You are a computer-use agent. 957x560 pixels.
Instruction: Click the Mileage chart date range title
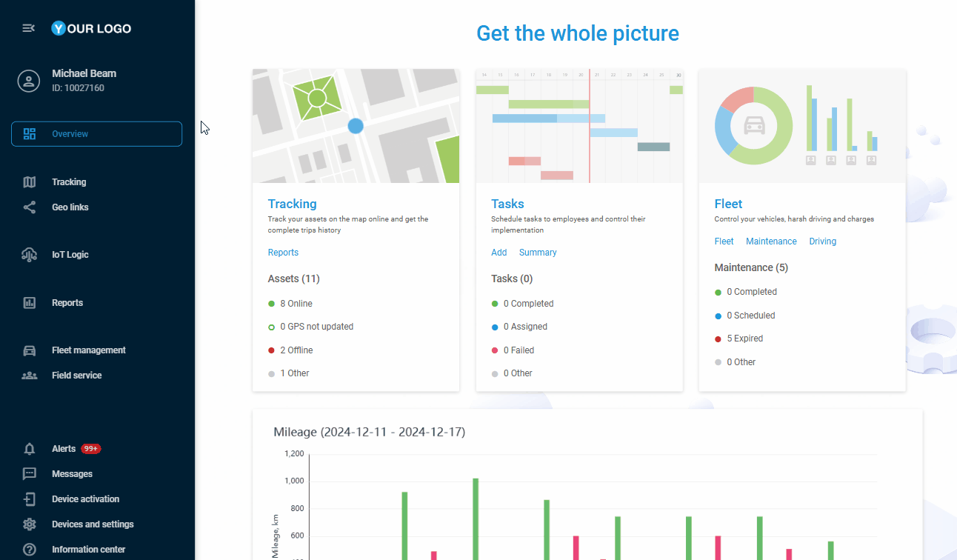tap(369, 432)
